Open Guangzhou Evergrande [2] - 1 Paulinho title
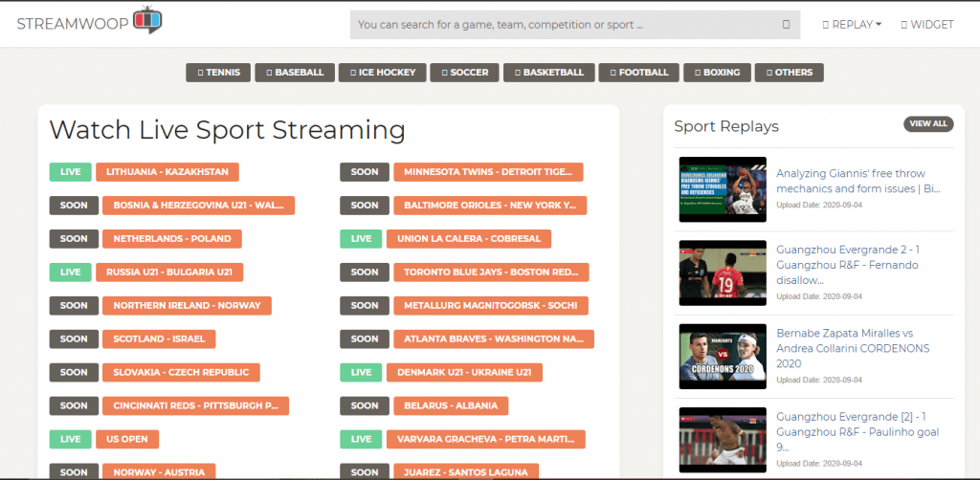The height and width of the screenshot is (480, 980). [x=857, y=432]
